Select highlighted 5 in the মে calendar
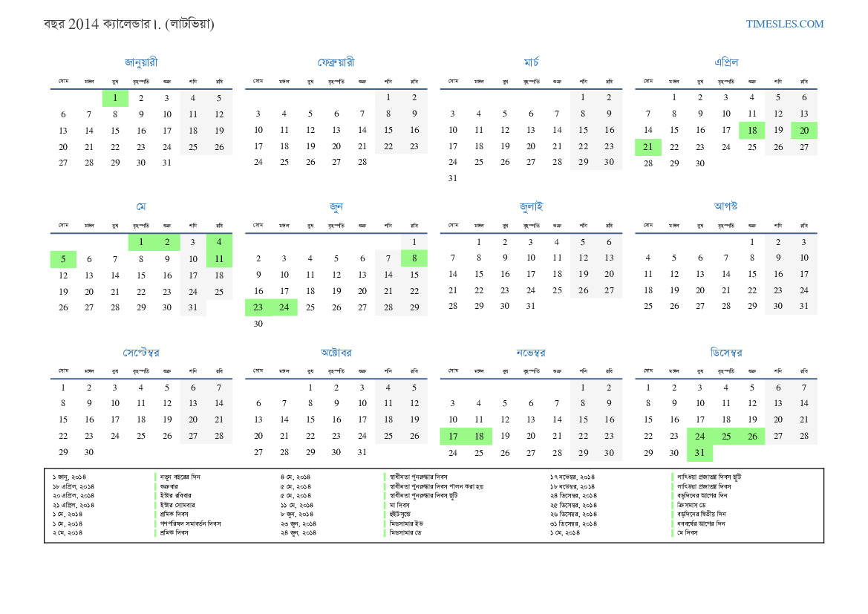This screenshot has width=868, height=614. coord(63,259)
